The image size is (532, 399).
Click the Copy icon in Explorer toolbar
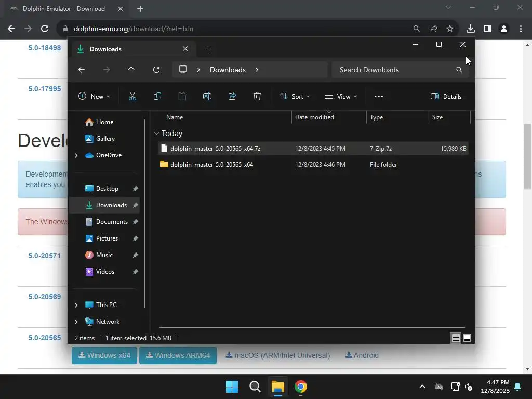coord(157,96)
